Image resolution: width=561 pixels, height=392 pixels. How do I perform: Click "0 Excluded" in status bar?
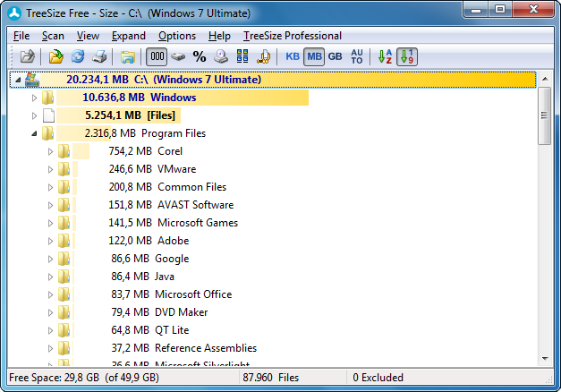[x=378, y=378]
